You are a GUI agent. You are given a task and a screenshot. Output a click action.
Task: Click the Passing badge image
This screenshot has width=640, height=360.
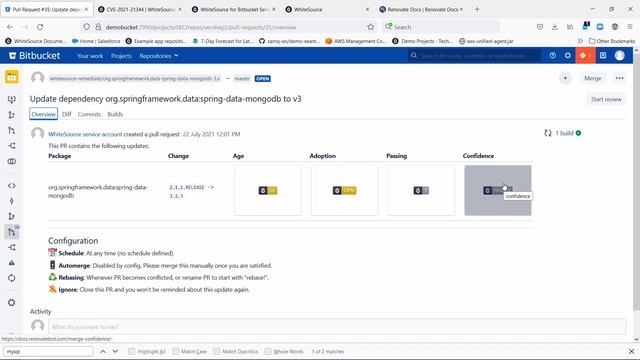click(x=421, y=190)
